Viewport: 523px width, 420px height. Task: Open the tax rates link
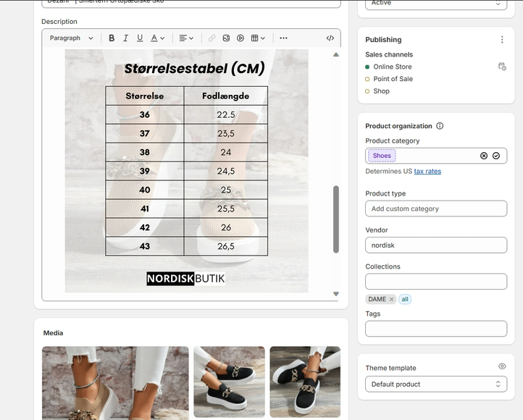point(427,172)
